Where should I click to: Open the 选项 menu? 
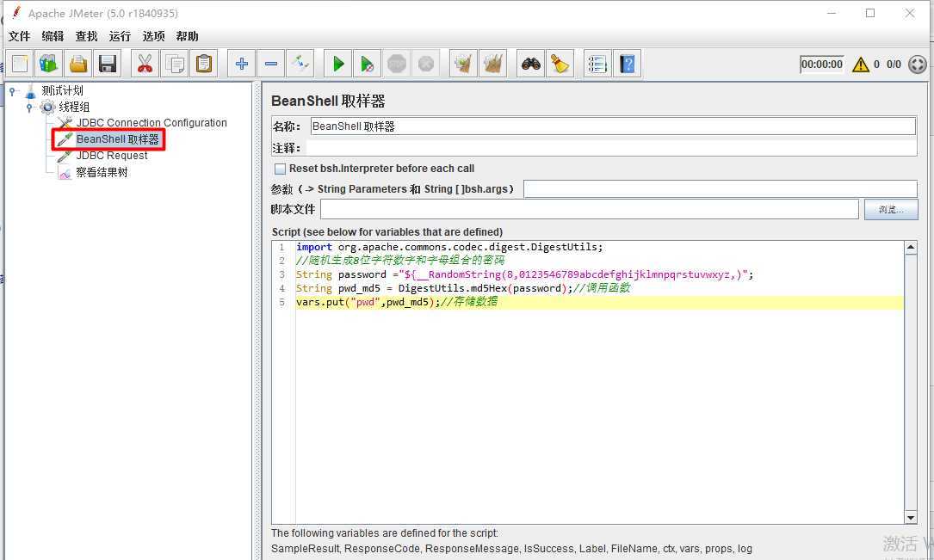[153, 36]
